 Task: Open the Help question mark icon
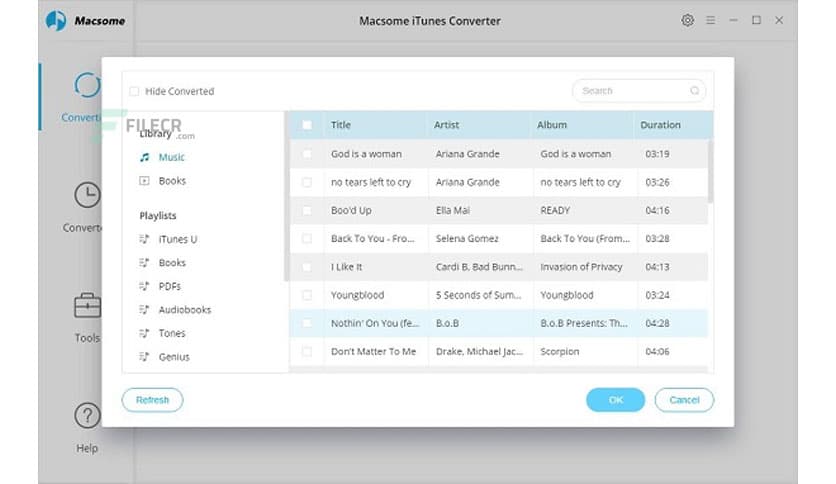pyautogui.click(x=87, y=416)
